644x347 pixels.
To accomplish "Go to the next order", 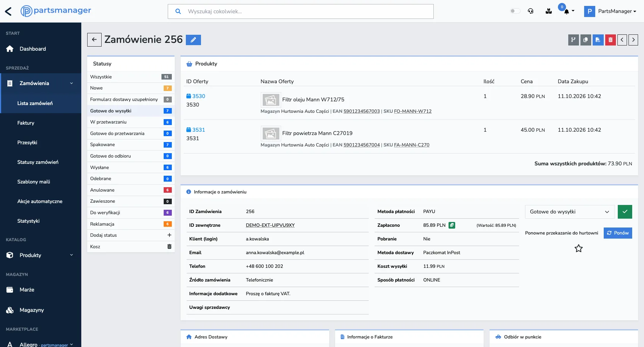I will click(x=633, y=40).
